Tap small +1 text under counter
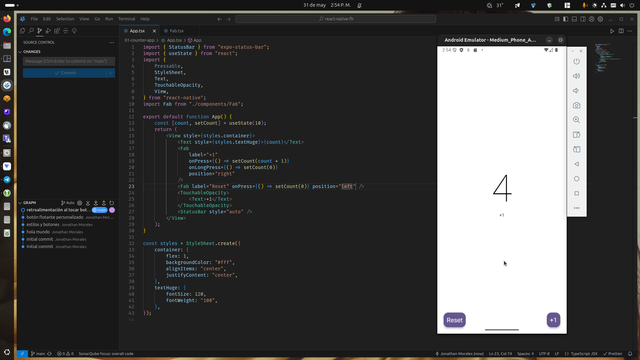 click(502, 215)
